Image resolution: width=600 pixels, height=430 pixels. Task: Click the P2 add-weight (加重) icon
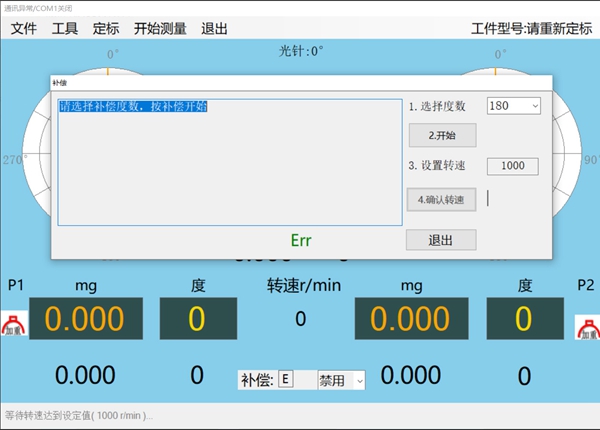point(585,326)
